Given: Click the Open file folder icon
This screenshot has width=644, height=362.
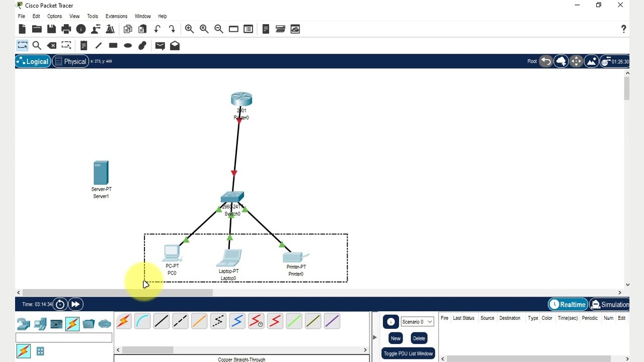Looking at the screenshot, I should 37,29.
